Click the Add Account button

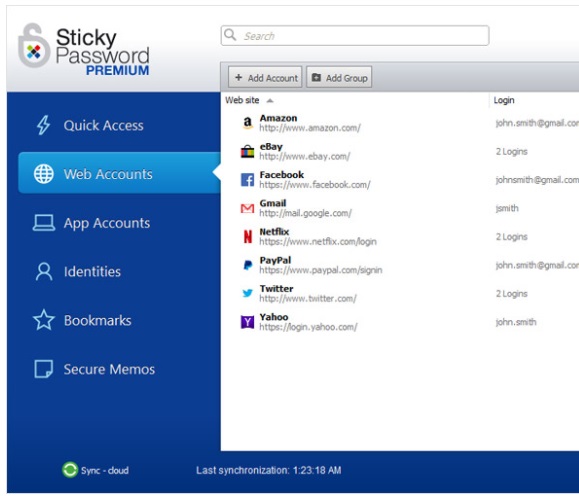[265, 77]
